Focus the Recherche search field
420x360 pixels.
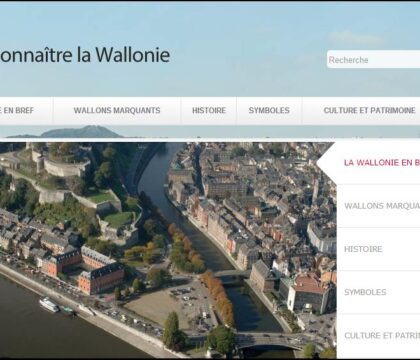pyautogui.click(x=373, y=60)
